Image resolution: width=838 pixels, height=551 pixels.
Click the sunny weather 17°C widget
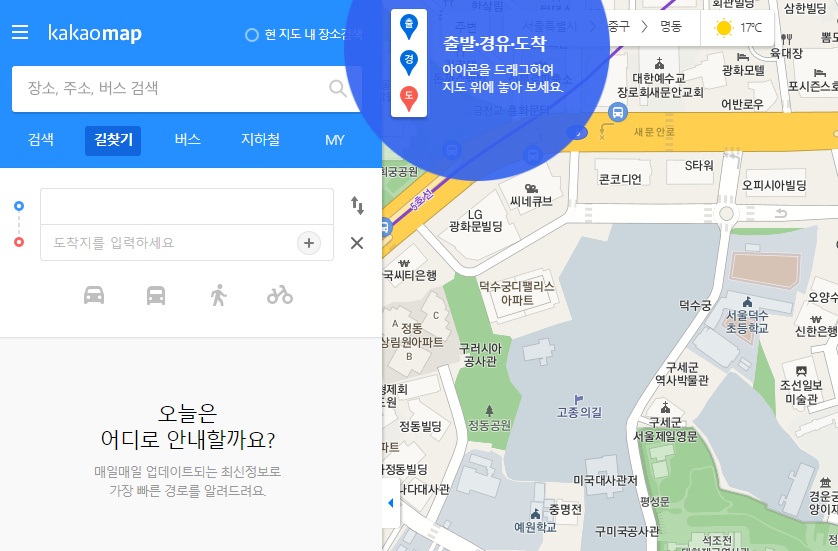click(738, 28)
